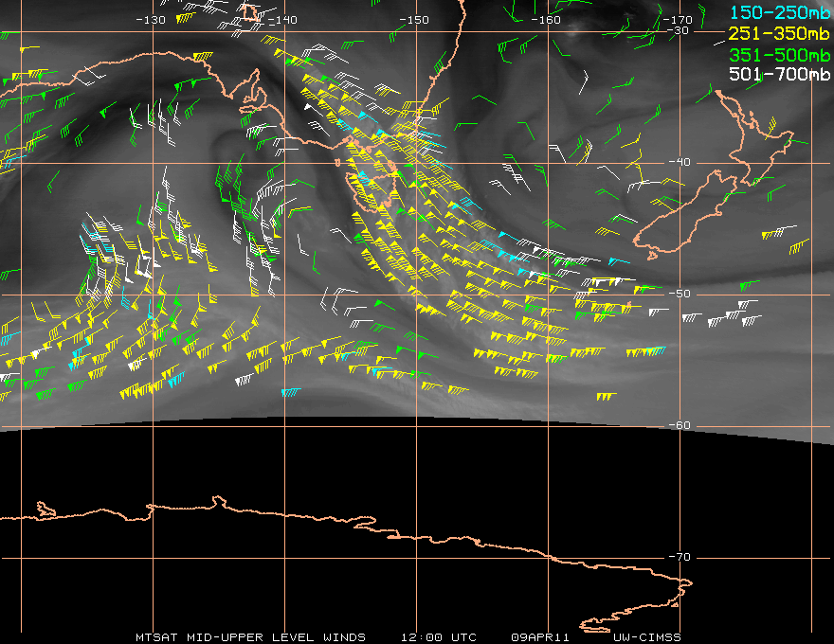Click the -160 longitude label
Image resolution: width=834 pixels, height=644 pixels.
546,20
